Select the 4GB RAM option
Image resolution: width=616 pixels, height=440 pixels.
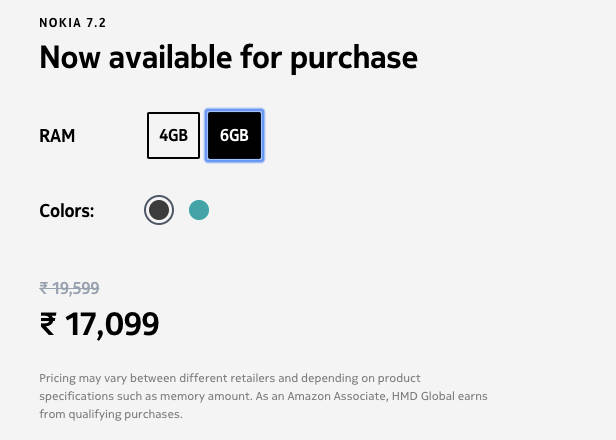pyautogui.click(x=173, y=136)
